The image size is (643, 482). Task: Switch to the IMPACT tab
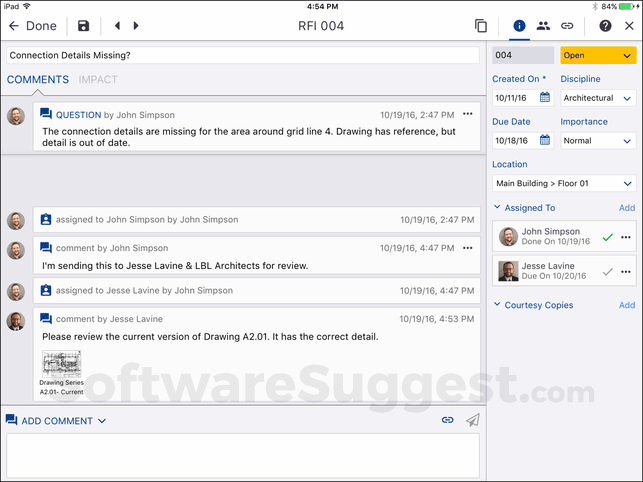(x=98, y=80)
